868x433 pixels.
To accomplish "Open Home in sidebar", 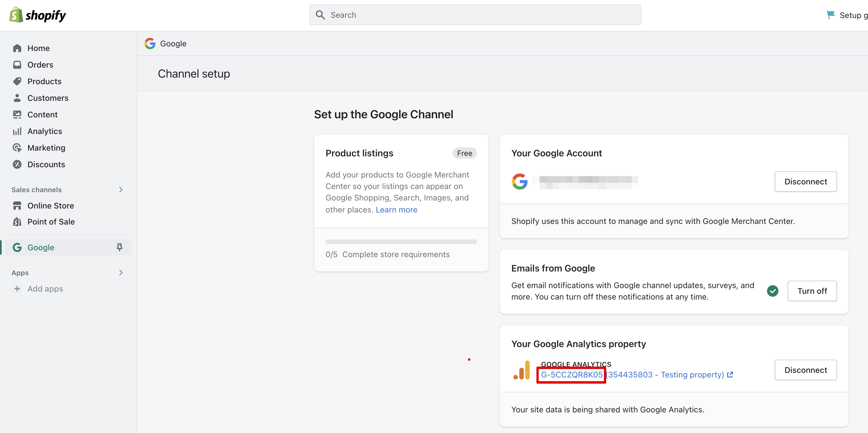I will [38, 48].
